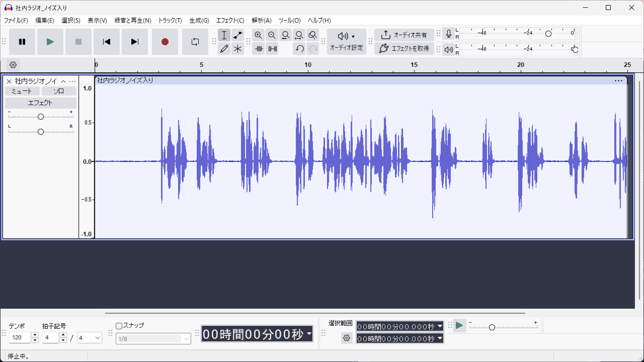Open the ファイル(F) menu
The image size is (644, 362).
pos(16,20)
